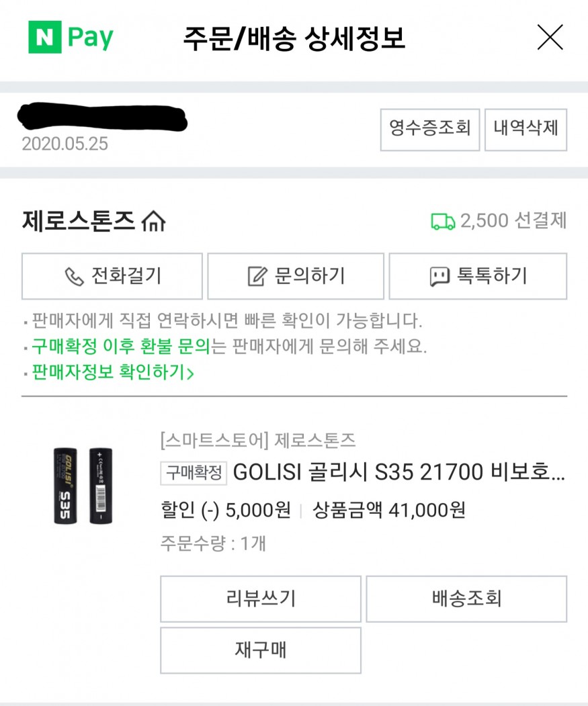Click the [스마트스토어] 제로스톤즈 label

pyautogui.click(x=257, y=441)
